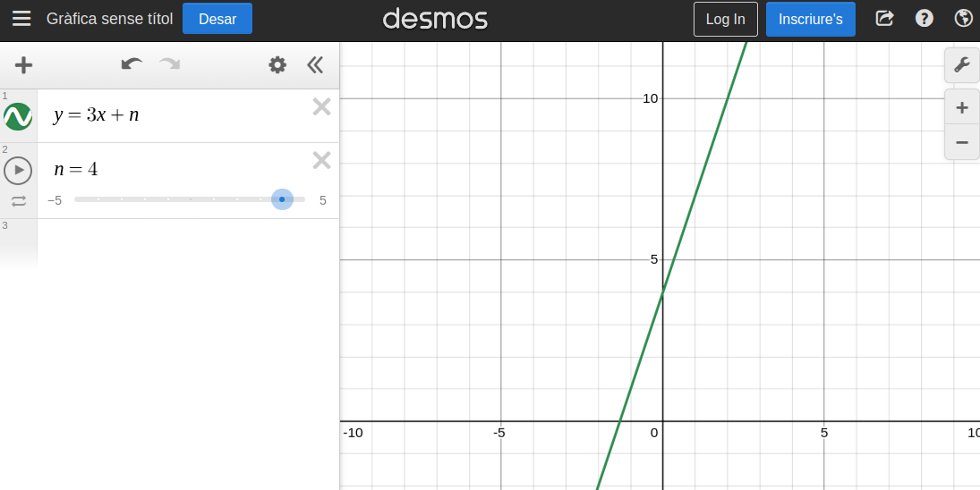Viewport: 980px width, 490px height.
Task: Click the Log In button
Action: tap(726, 20)
